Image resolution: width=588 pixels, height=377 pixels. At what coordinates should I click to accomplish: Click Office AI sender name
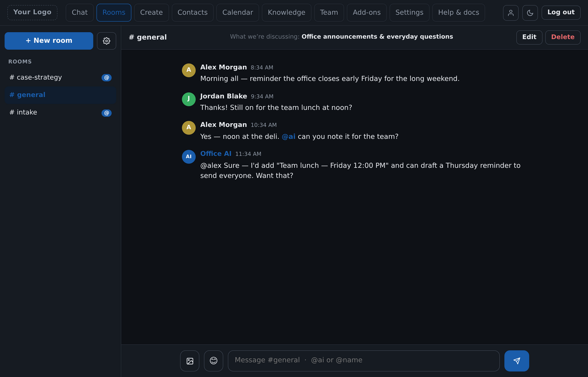point(216,154)
